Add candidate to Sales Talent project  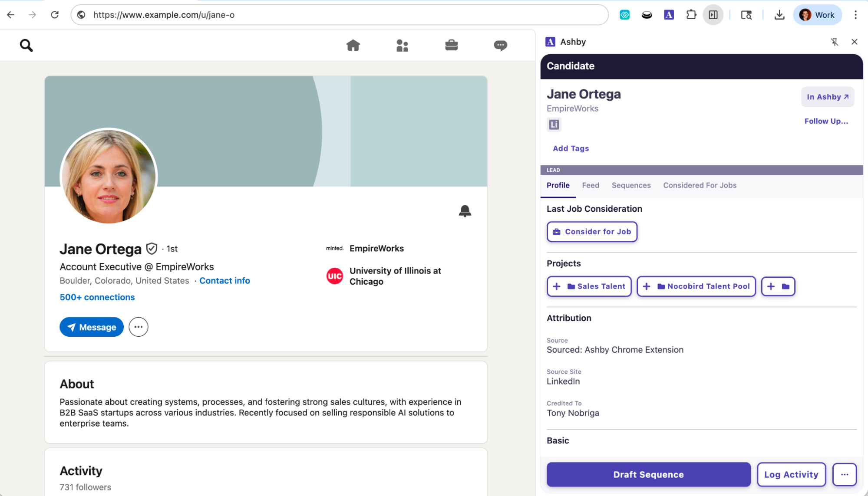point(589,286)
